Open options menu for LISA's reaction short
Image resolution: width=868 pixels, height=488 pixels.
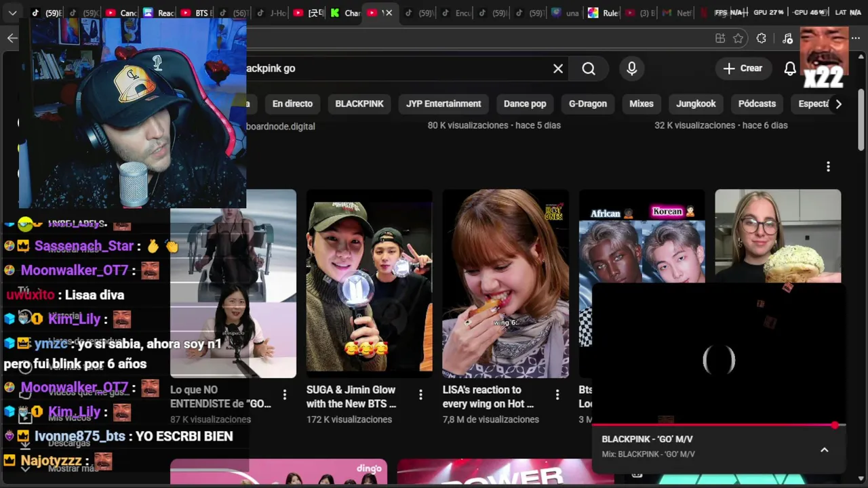[x=557, y=394]
